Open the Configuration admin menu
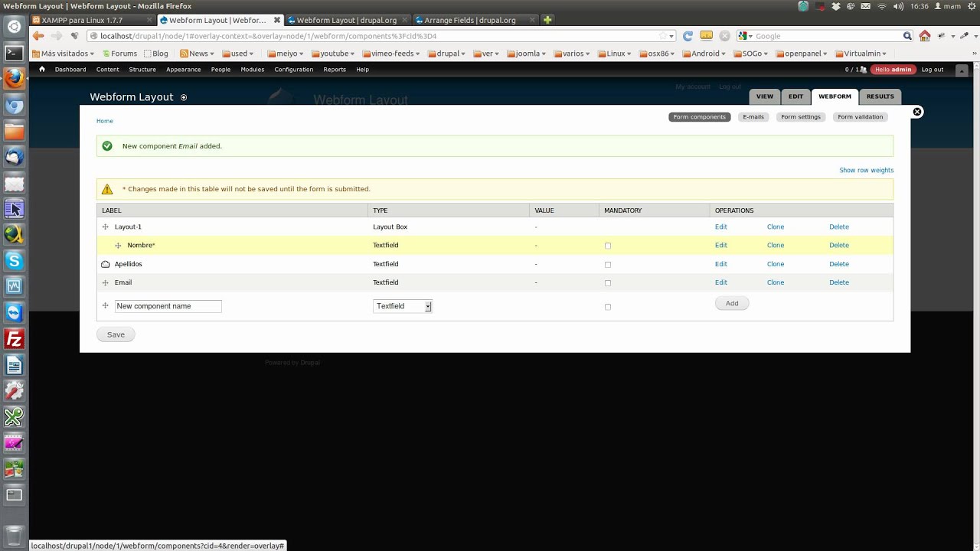Viewport: 980px width, 551px height. point(294,70)
